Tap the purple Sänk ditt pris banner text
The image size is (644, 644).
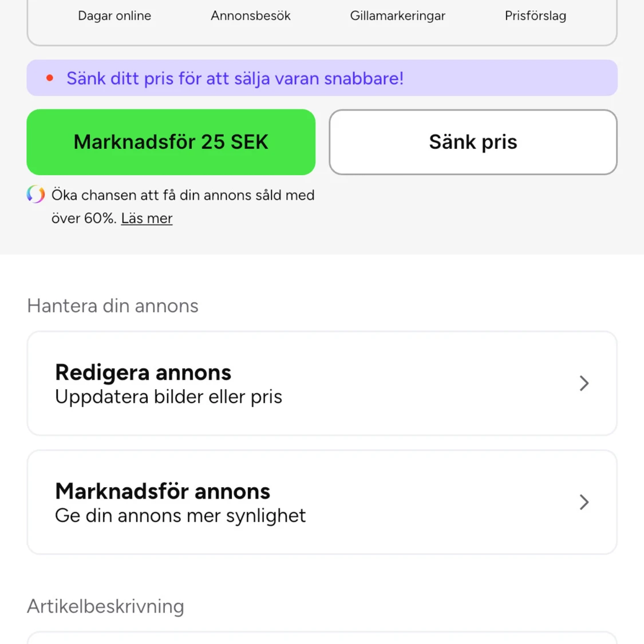point(235,78)
